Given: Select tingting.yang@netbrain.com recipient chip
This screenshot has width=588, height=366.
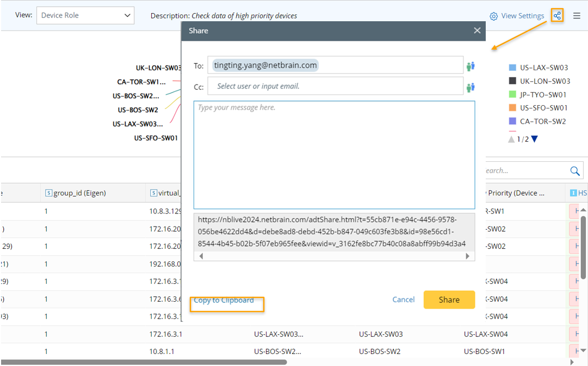Looking at the screenshot, I should [x=265, y=65].
